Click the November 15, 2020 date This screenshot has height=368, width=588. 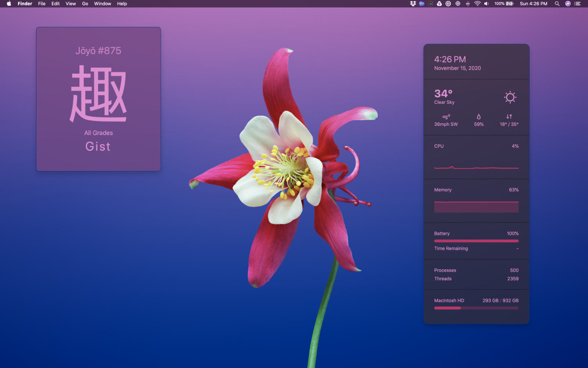pos(458,68)
